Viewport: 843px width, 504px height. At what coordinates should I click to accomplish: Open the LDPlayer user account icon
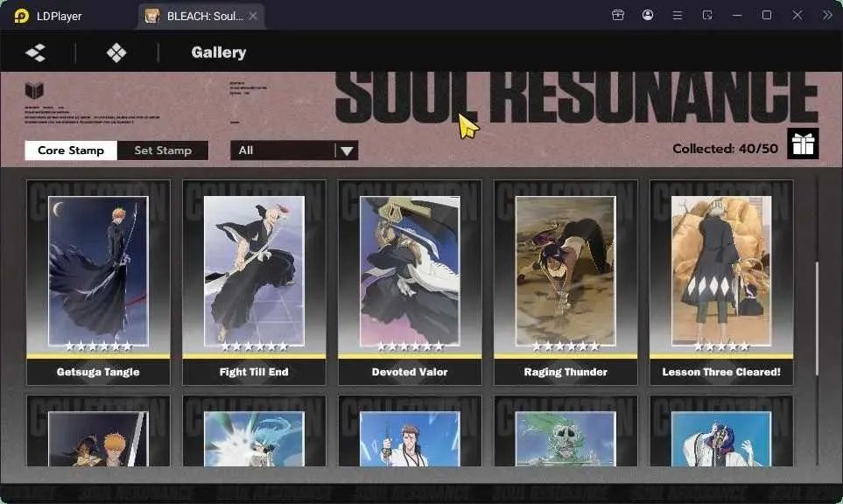click(x=648, y=15)
